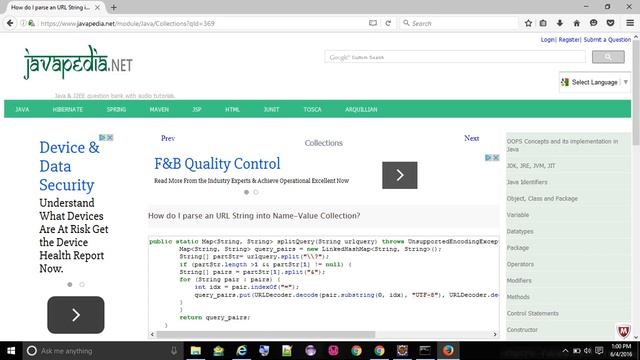Close the Device & Data Security ad
This screenshot has width=640, height=360.
pos(110,138)
